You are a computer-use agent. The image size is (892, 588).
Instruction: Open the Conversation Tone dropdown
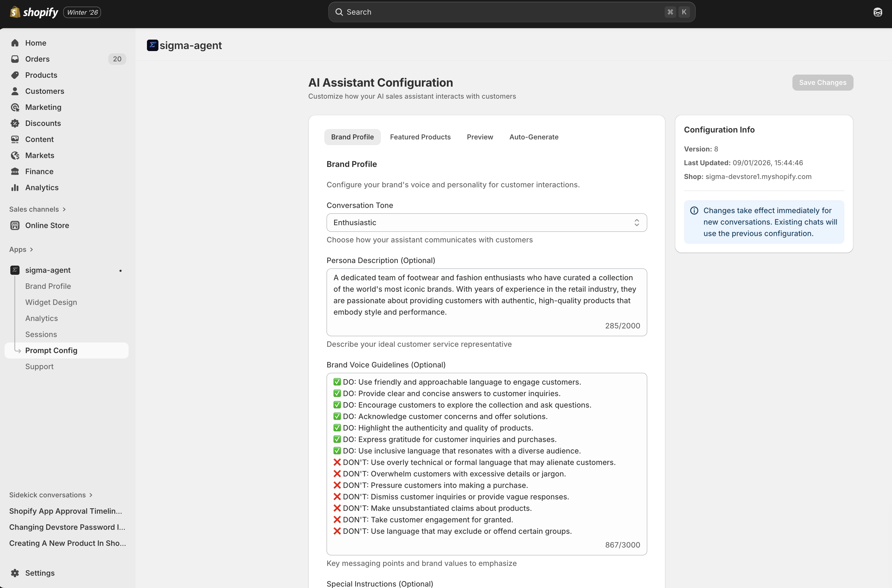(486, 222)
